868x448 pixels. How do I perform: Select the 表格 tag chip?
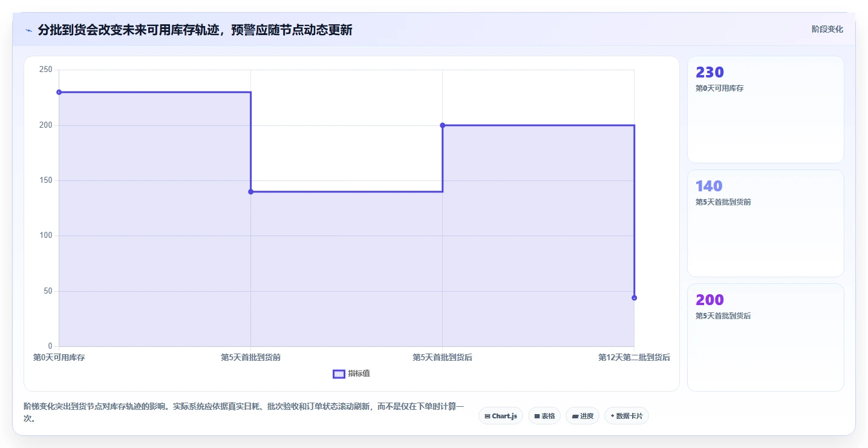pos(544,416)
